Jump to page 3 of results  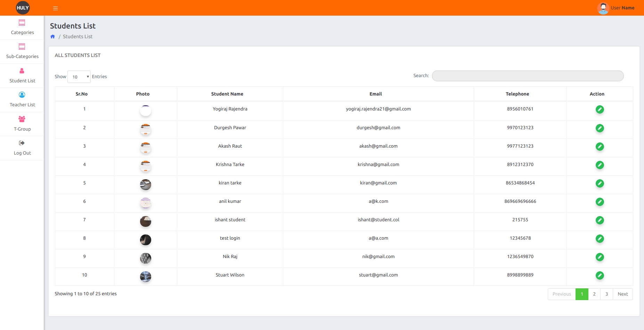coord(607,294)
